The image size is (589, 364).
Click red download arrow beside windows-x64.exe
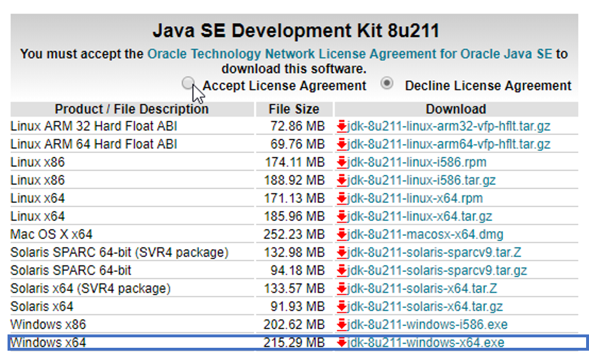342,342
